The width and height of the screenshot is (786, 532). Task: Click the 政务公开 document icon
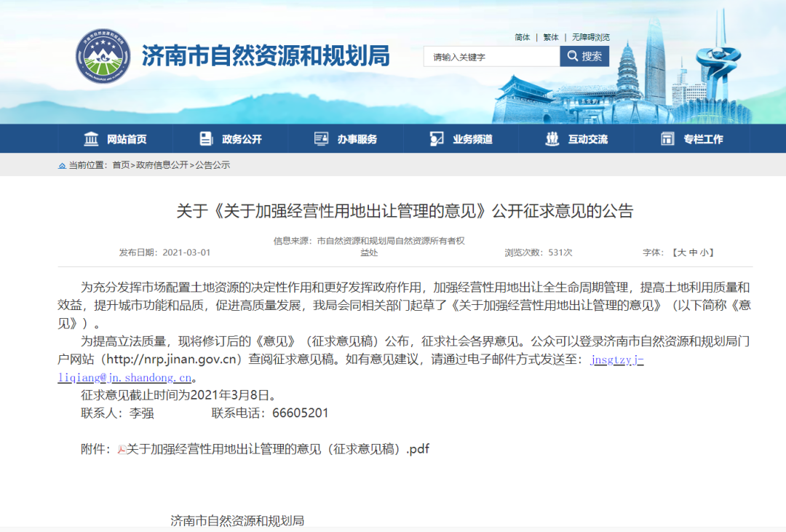coord(206,138)
